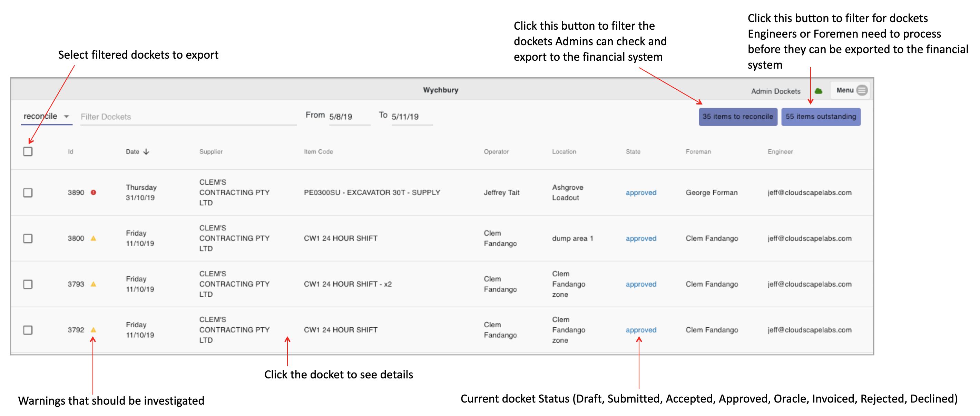Open the To date 5/11/19 picker
Screen dimensions: 980x416
(411, 117)
